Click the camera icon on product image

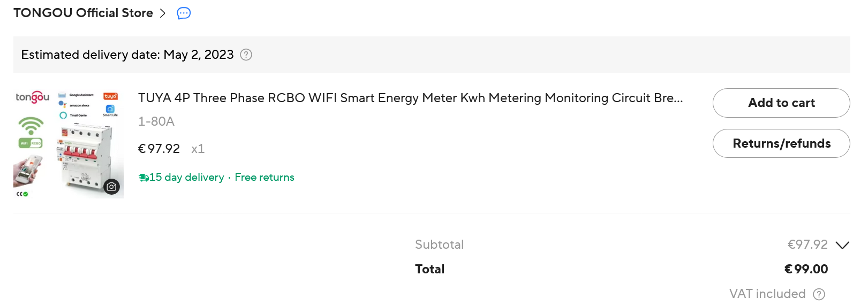(x=111, y=187)
